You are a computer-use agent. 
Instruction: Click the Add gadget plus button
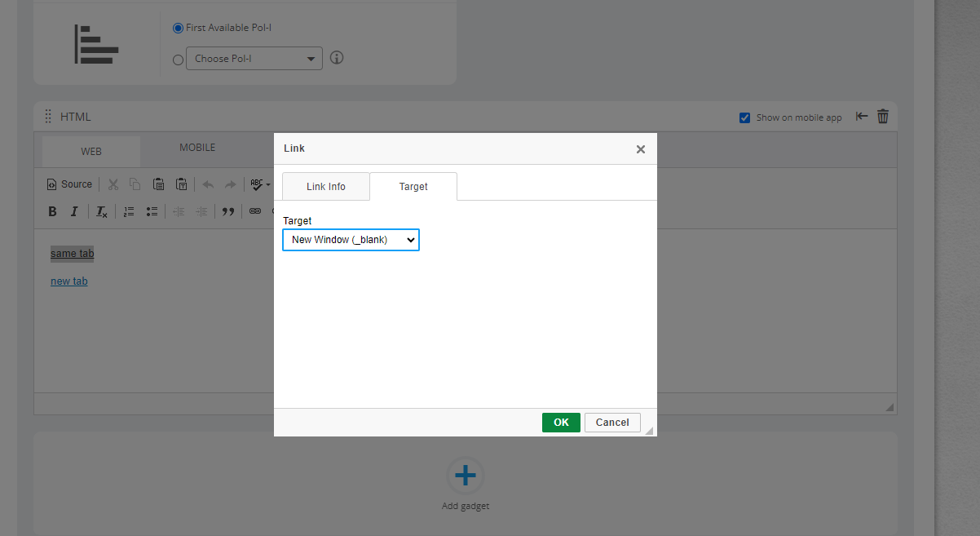tap(465, 476)
